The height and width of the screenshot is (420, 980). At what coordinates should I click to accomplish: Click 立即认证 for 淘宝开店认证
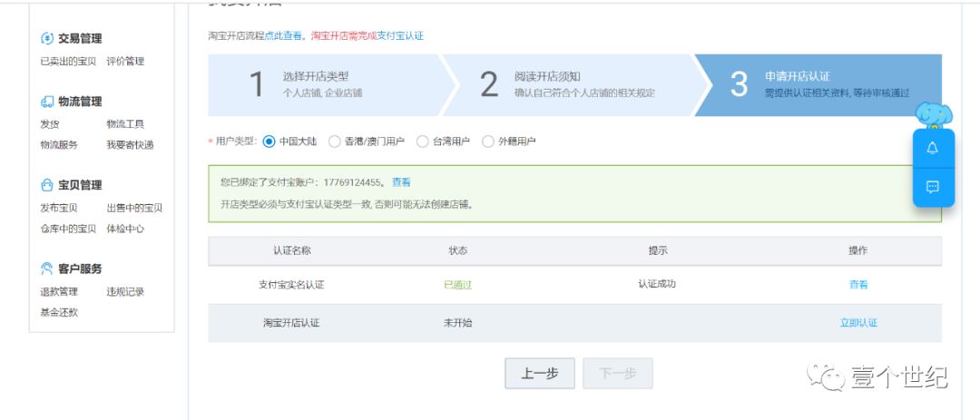tap(858, 323)
